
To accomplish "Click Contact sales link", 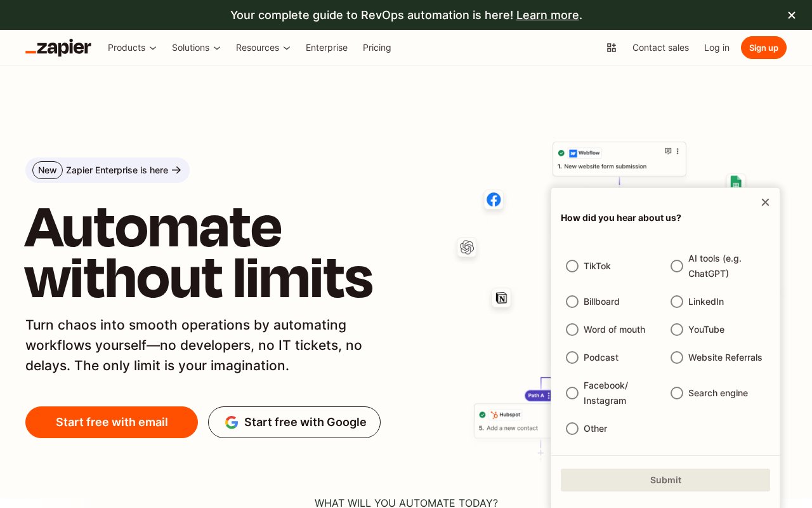I will pyautogui.click(x=660, y=48).
